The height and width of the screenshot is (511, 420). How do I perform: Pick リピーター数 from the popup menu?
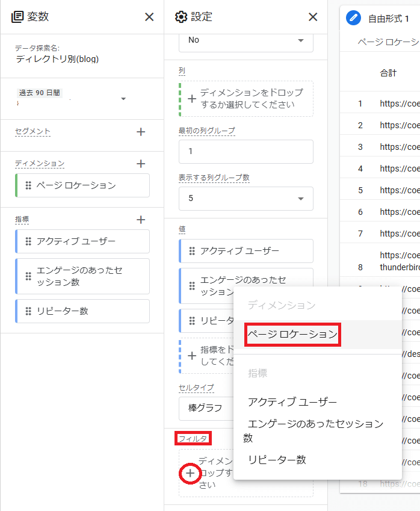(277, 460)
